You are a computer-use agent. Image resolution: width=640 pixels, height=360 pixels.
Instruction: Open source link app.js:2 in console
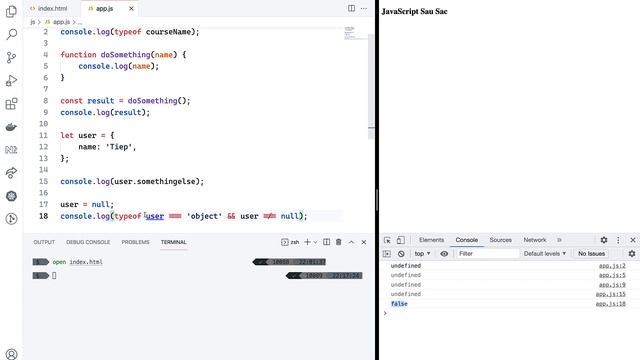[x=612, y=266]
